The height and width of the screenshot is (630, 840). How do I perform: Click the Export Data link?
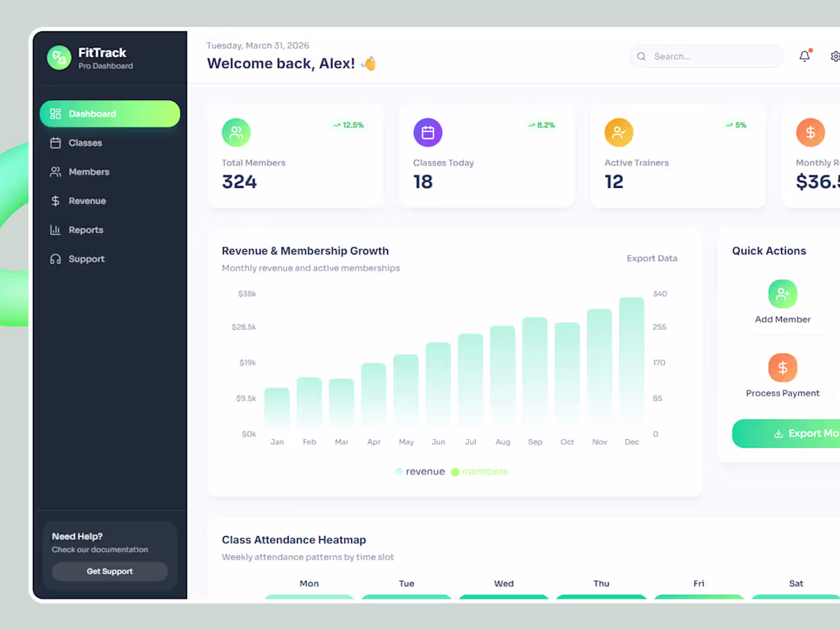coord(652,258)
